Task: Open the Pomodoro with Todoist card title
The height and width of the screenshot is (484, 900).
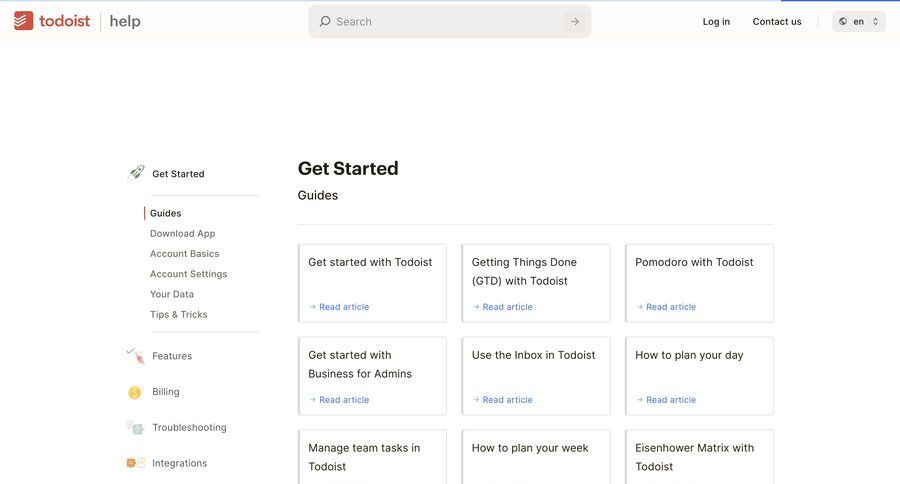Action: 694,262
